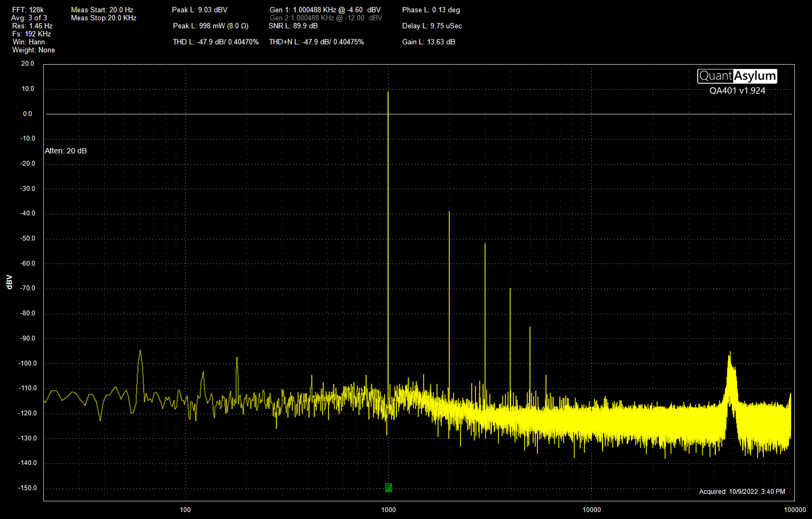Click the 'Gain L: 13.63 dB' readout
The height and width of the screenshot is (519, 812).
point(428,42)
